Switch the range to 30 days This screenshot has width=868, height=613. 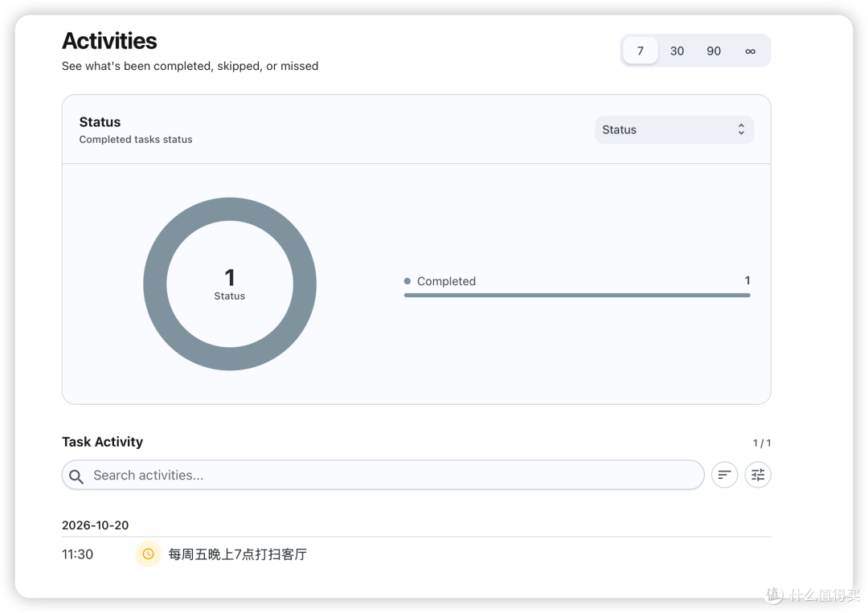pyautogui.click(x=677, y=51)
